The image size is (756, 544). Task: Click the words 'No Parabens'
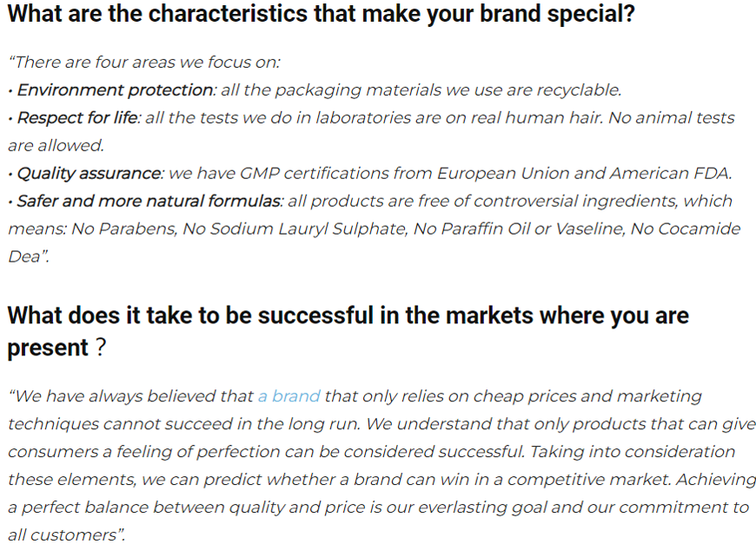[x=124, y=229]
